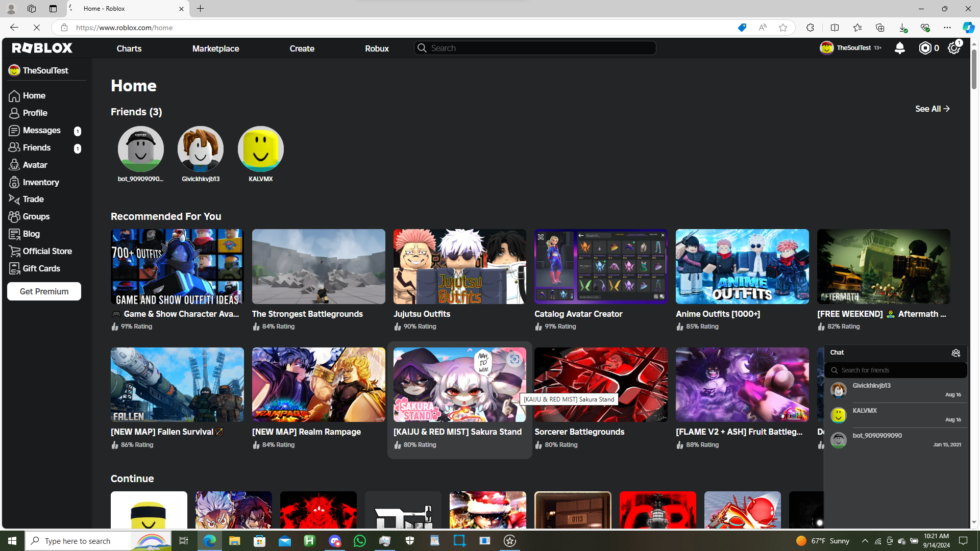Open Groups in the sidebar
Image resolution: width=980 pixels, height=551 pixels.
click(x=36, y=216)
